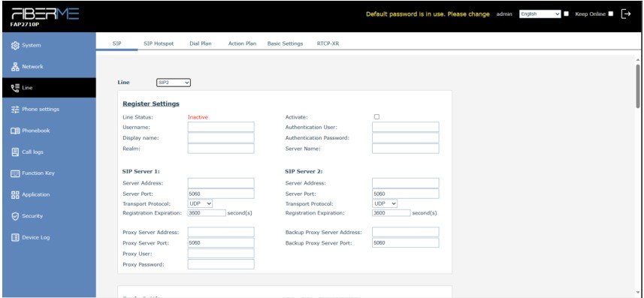Focus the Backup Proxy Server Address field
The width and height of the screenshot is (644, 298).
click(x=405, y=233)
